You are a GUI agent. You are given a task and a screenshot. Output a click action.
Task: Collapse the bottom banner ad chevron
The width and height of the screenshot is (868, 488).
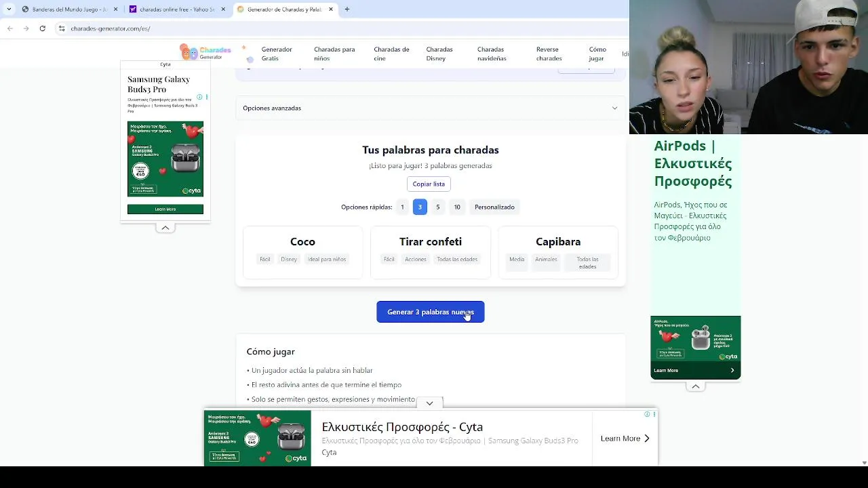pyautogui.click(x=429, y=403)
